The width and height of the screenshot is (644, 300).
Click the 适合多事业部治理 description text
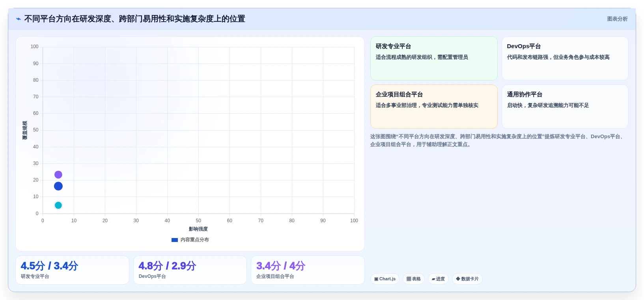click(x=427, y=105)
